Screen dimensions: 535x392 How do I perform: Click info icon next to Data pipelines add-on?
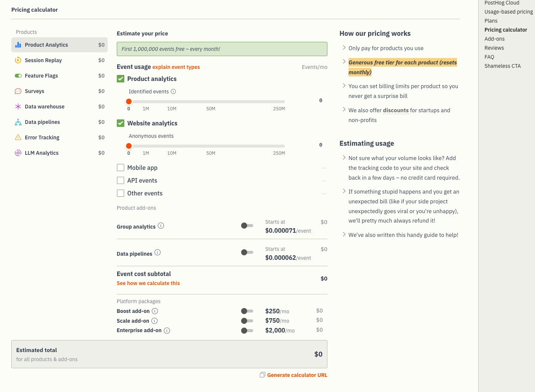[x=157, y=252]
